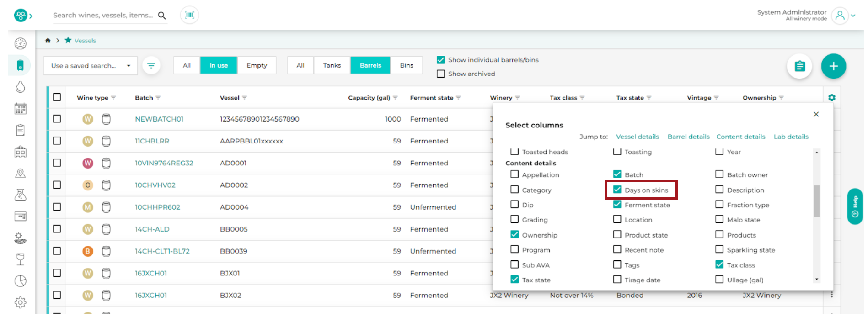This screenshot has width=868, height=317.
Task: Open the vineyard harvest sidebar icon
Action: click(20, 238)
